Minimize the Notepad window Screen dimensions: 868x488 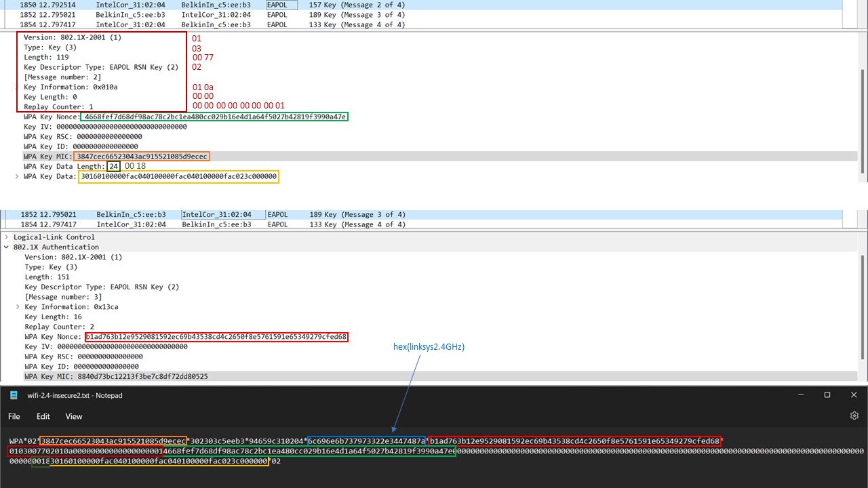click(x=800, y=395)
